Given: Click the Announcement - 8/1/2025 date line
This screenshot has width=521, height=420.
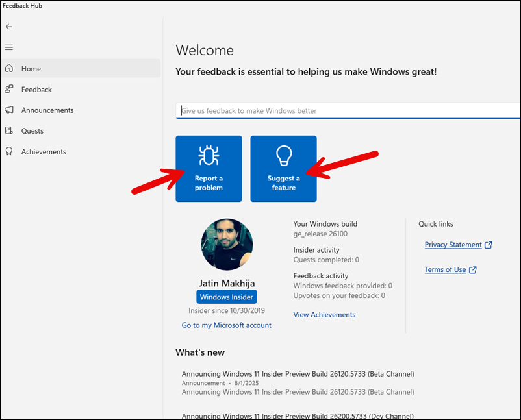Looking at the screenshot, I should (x=220, y=383).
